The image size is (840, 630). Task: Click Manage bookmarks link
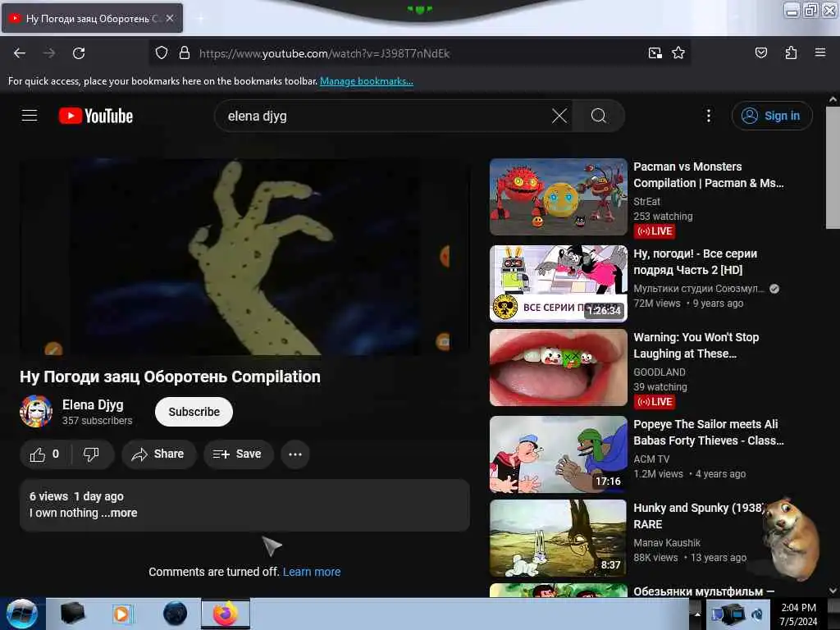point(367,81)
